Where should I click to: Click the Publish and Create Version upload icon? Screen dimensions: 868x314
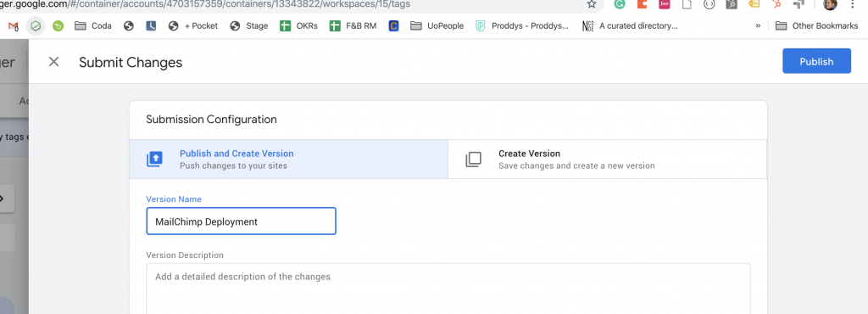tap(154, 160)
